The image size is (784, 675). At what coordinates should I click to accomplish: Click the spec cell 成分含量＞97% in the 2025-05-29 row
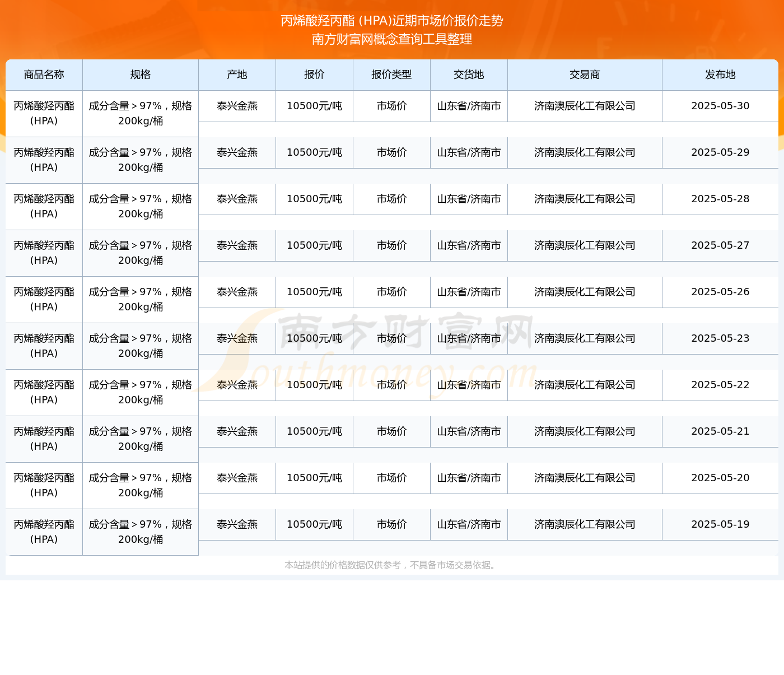point(141,160)
